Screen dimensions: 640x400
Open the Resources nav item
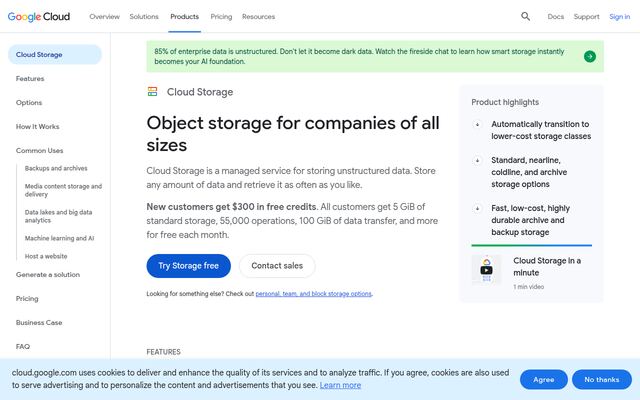[x=258, y=17]
